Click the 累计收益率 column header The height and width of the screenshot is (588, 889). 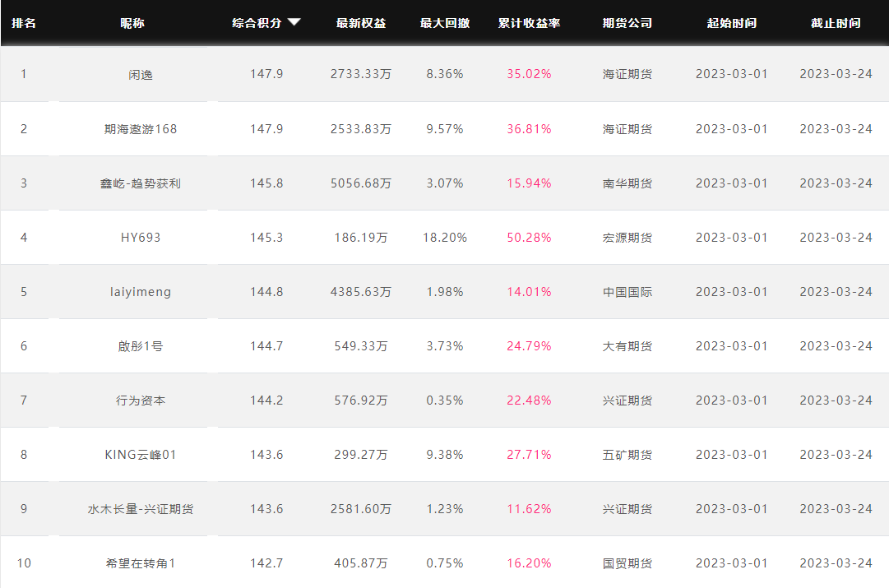click(529, 23)
